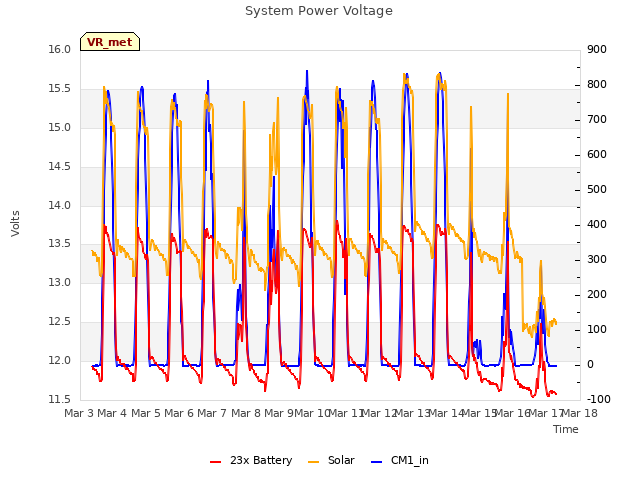Click the Solar legend label

(x=341, y=460)
